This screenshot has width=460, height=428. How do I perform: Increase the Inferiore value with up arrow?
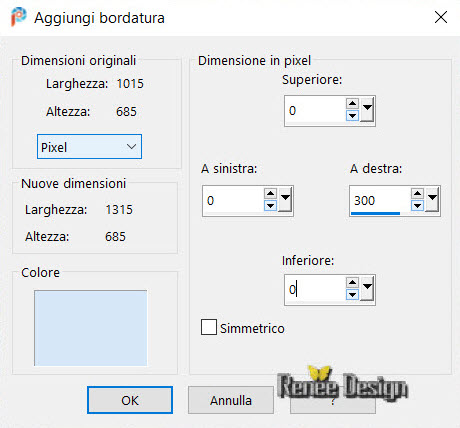click(x=352, y=283)
